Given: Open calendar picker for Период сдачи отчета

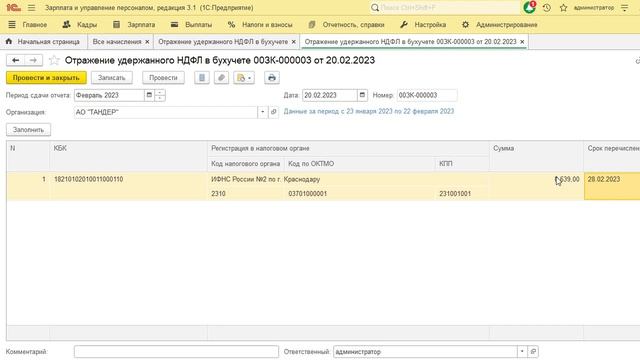Looking at the screenshot, I should pos(149,95).
